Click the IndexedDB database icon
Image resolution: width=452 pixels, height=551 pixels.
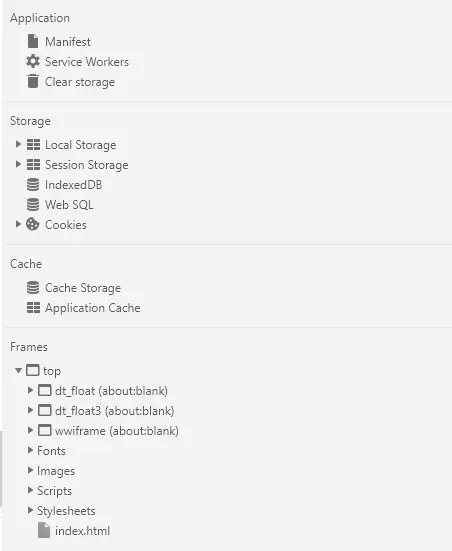click(33, 184)
